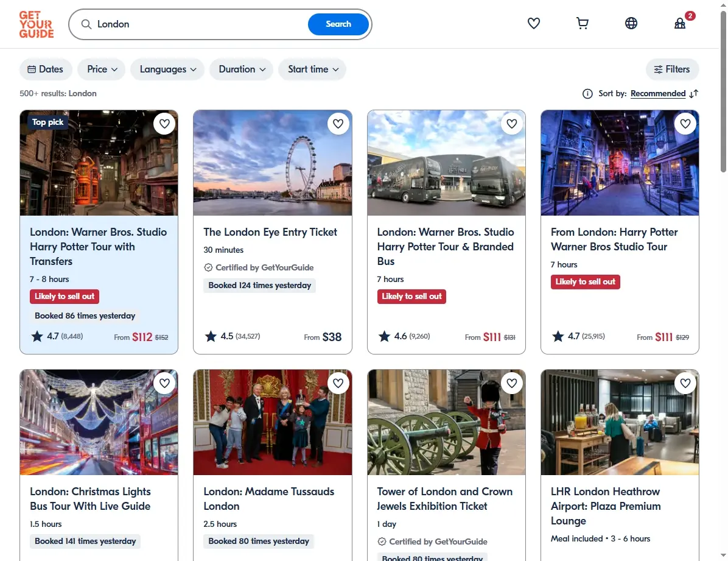The image size is (728, 561).
Task: Open the wishlist heart in header
Action: (x=533, y=23)
